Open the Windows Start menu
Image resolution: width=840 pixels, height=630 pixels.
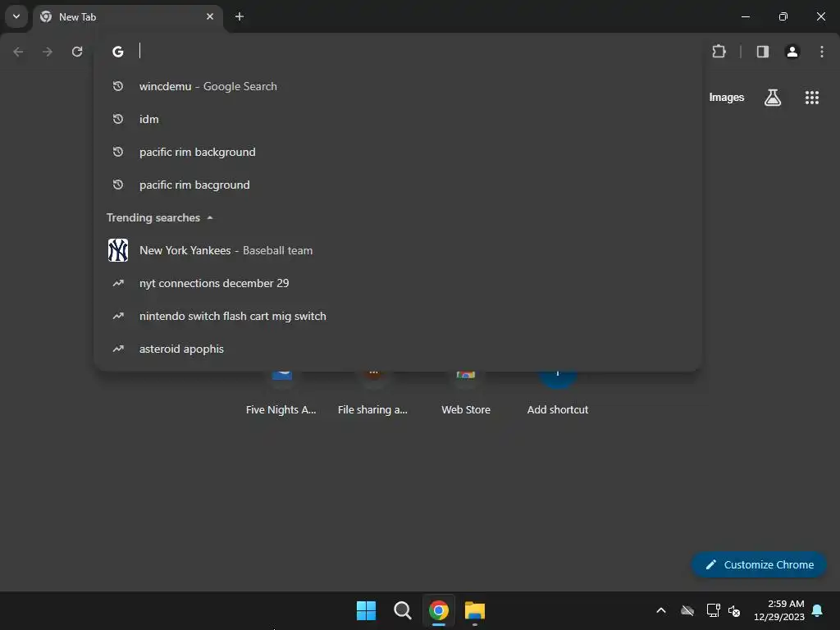point(367,610)
